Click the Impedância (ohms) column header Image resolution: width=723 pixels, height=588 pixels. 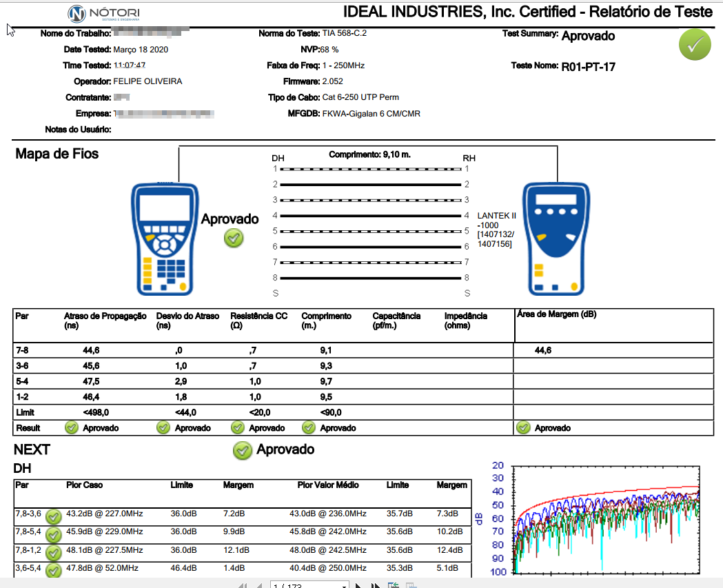click(466, 321)
